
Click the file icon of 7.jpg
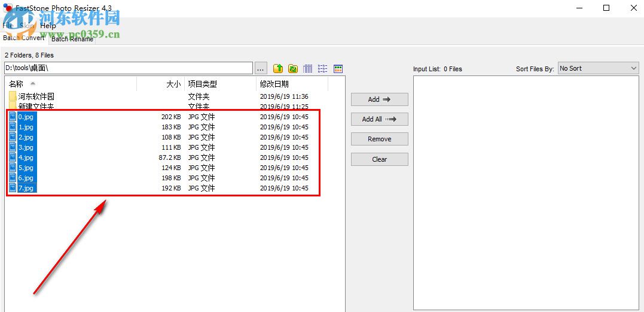click(x=13, y=188)
